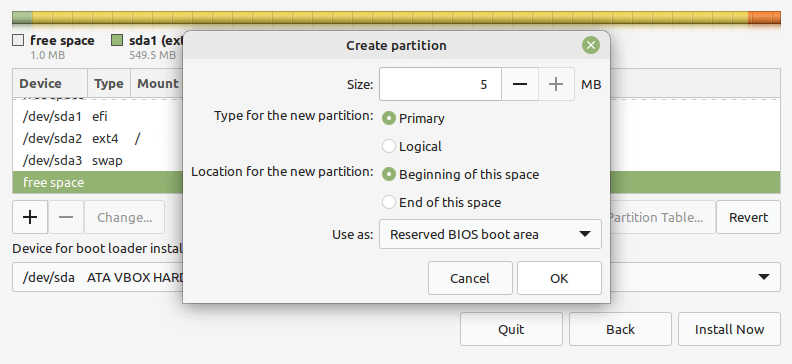The width and height of the screenshot is (792, 364).
Task: Open boot loader device dropdown
Action: click(764, 277)
